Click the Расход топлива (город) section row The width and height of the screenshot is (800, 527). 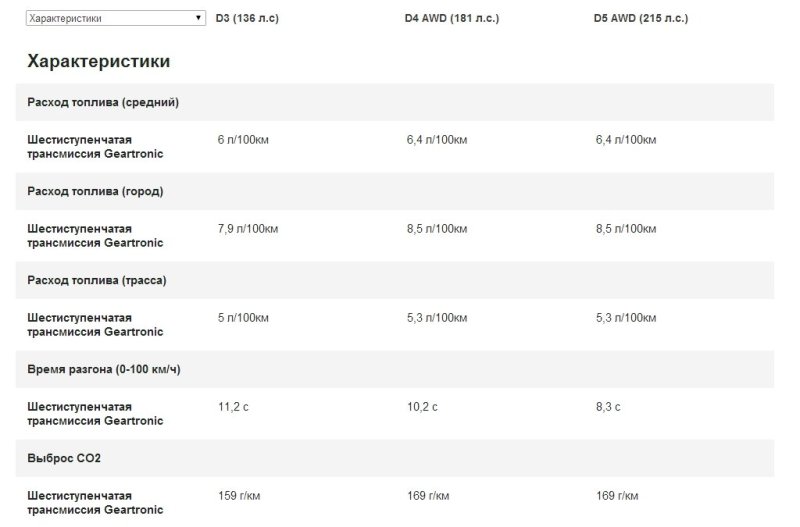(95, 191)
